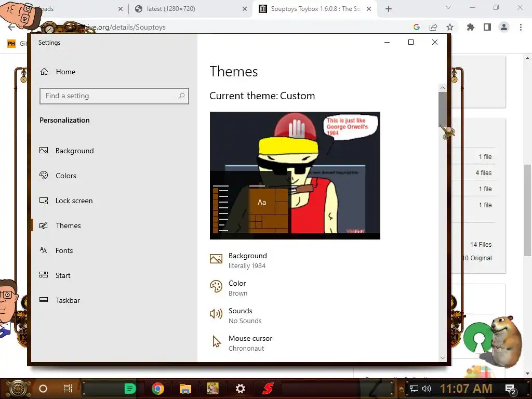This screenshot has width=532, height=399.
Task: Click the Google icon in address bar
Action: pyautogui.click(x=417, y=27)
